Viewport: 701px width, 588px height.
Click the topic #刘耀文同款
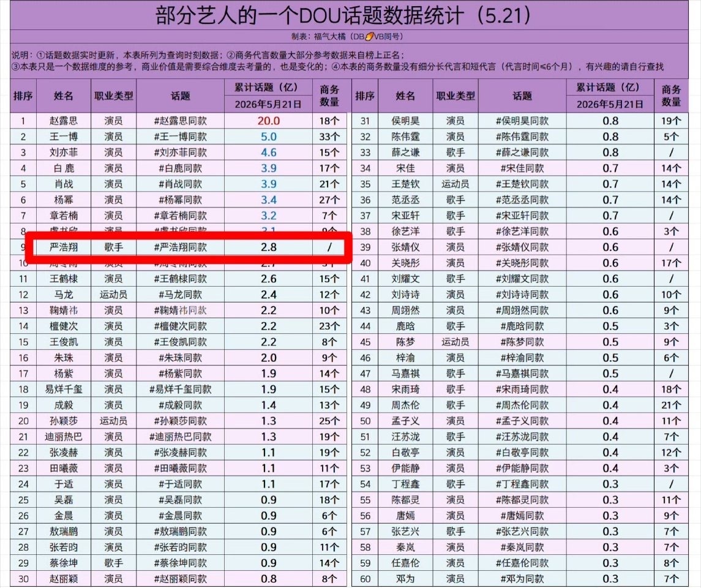tap(522, 279)
